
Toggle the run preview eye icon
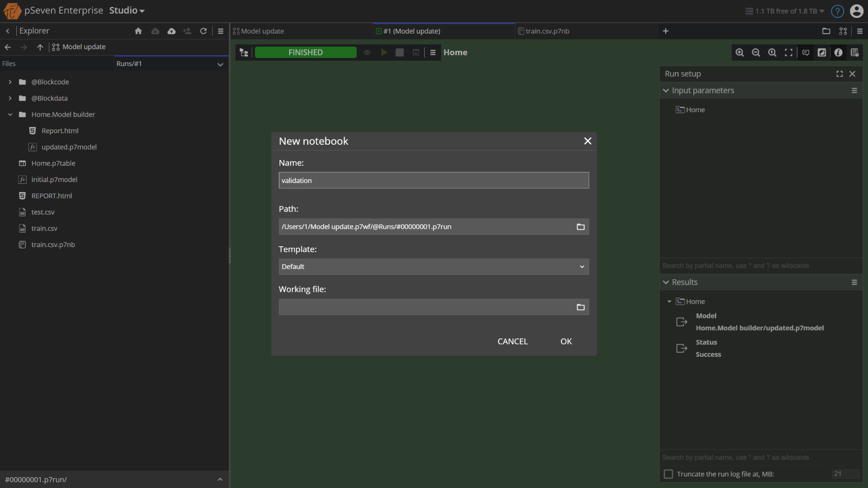point(367,52)
